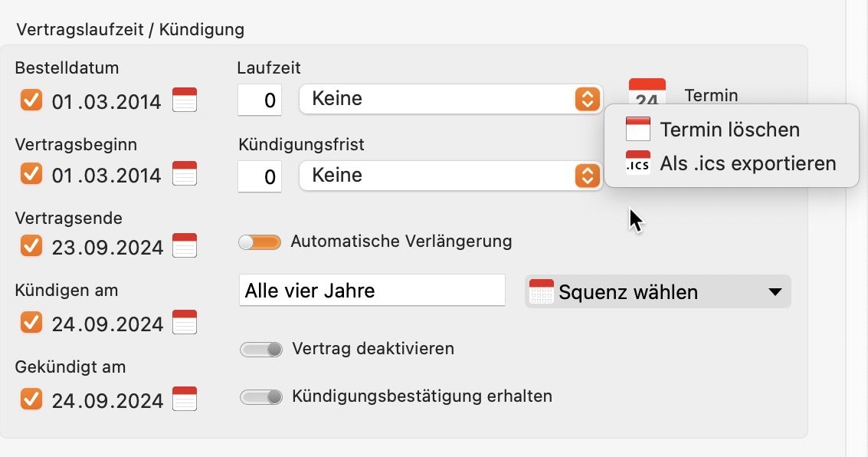Open calendar picker for Kündigen am
Screen dimensions: 868x457
coord(185,322)
